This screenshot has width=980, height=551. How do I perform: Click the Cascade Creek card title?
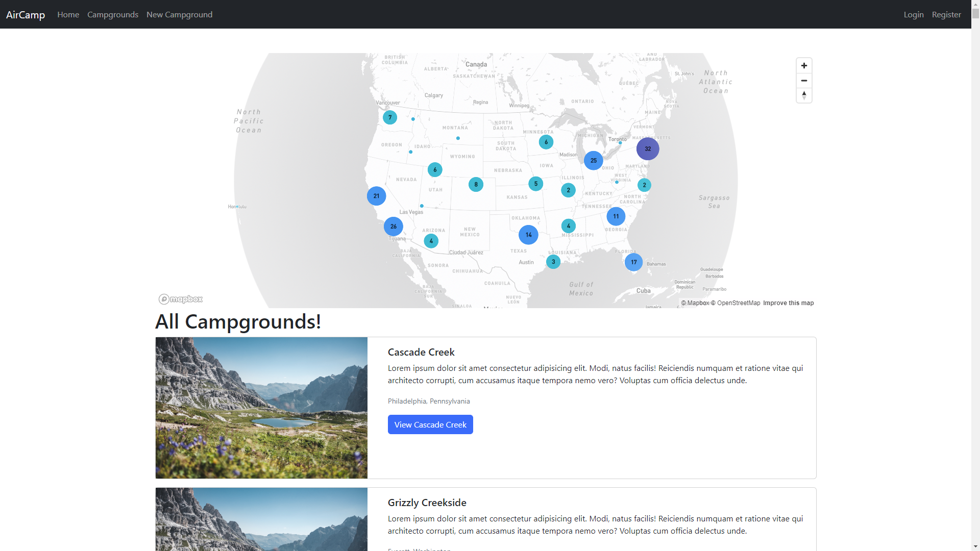[421, 352]
